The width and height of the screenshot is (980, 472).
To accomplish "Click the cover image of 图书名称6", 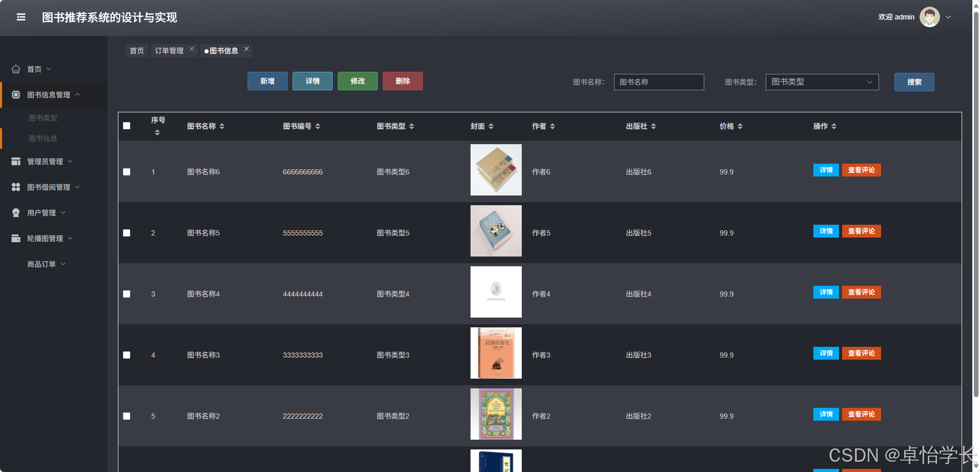I will coord(496,170).
